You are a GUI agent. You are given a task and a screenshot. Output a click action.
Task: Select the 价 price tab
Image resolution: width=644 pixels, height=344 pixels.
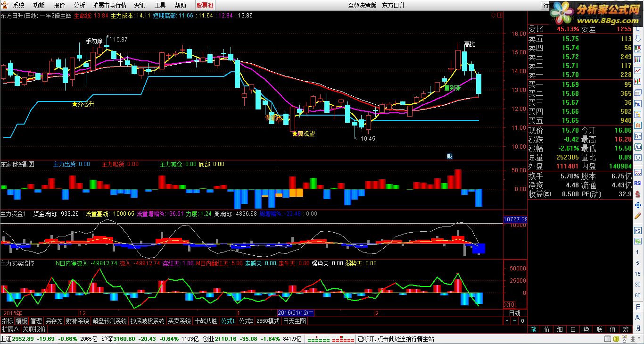[x=546, y=329]
